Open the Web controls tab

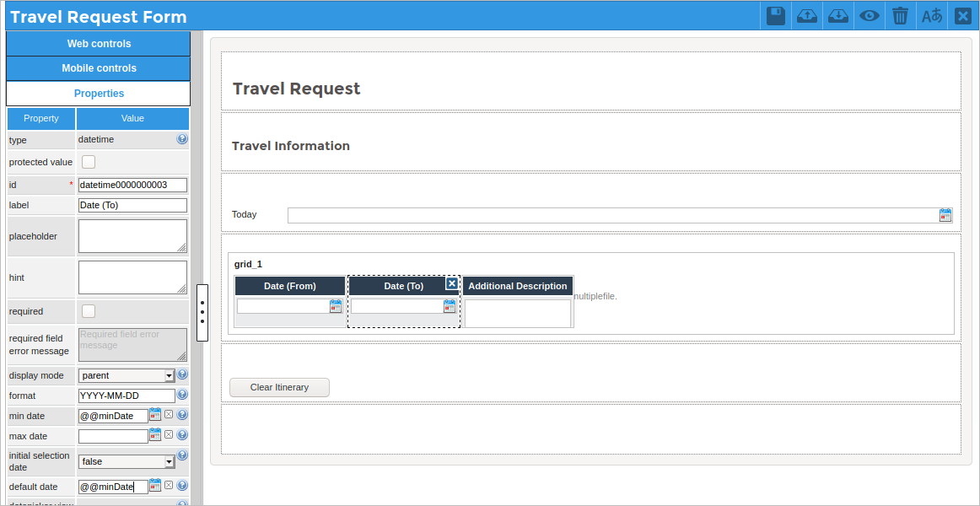(99, 44)
